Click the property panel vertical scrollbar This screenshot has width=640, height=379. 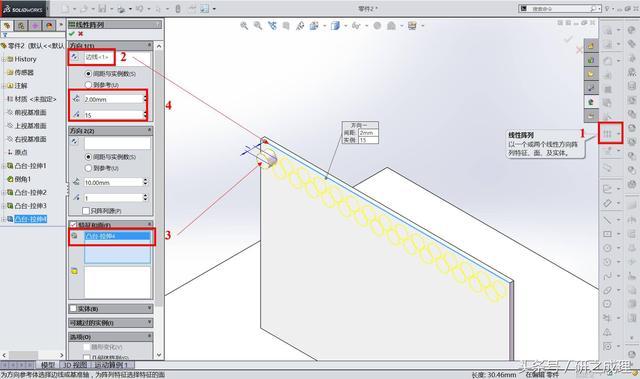click(159, 200)
